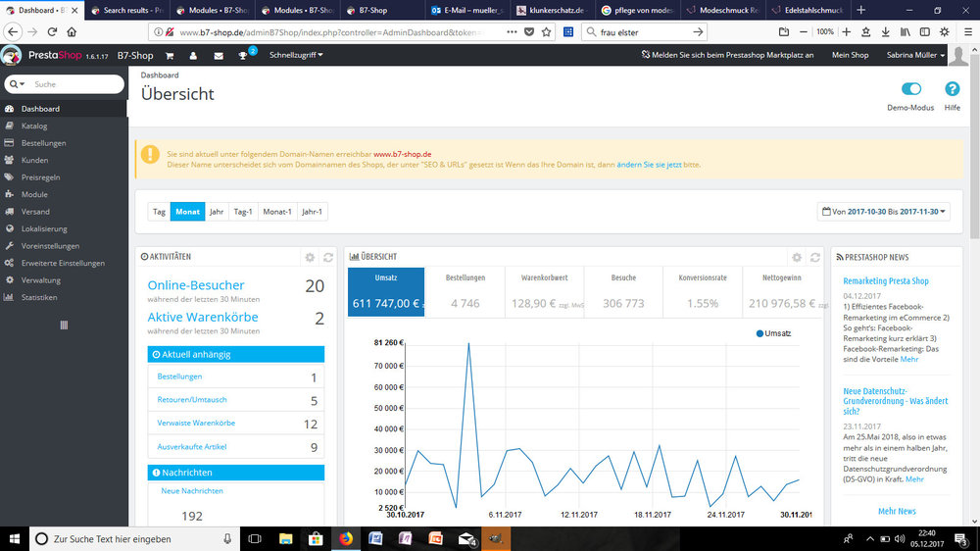Open File Explorer from taskbar
The image size is (980, 551).
pos(285,538)
